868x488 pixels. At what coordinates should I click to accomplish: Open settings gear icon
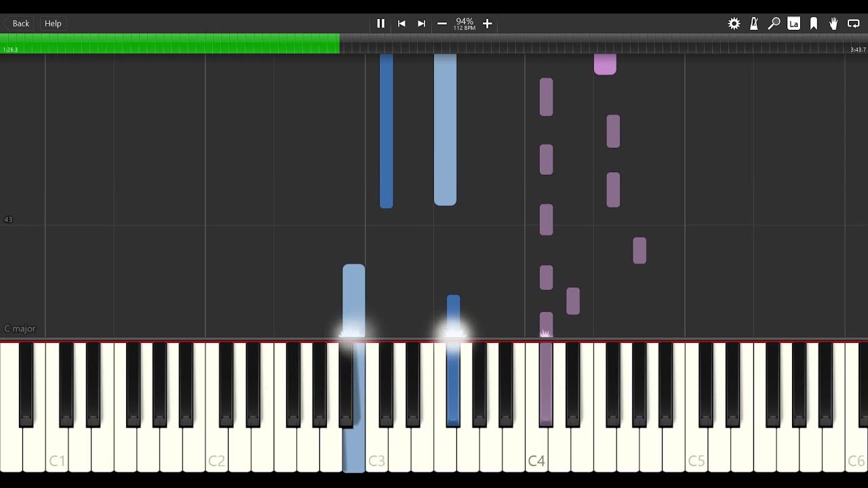click(734, 24)
